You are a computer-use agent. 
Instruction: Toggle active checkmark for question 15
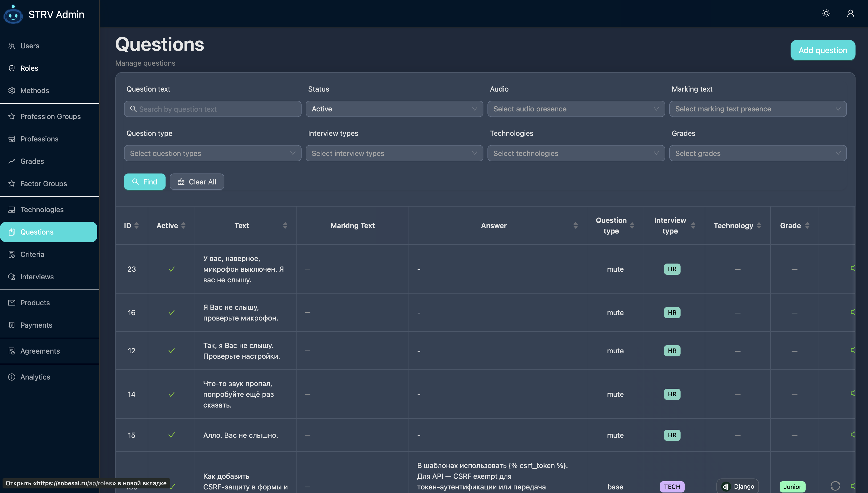pyautogui.click(x=171, y=435)
